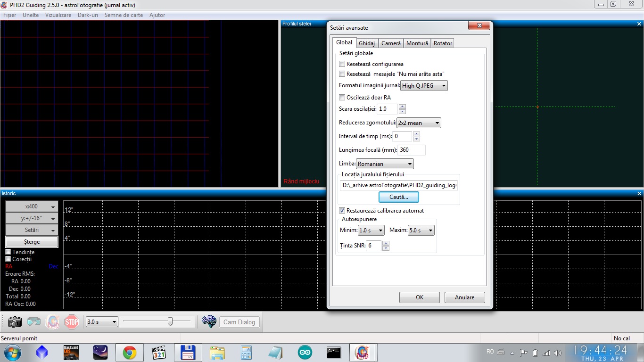Open the brain advanced settings icon
This screenshot has width=644, height=362.
[x=209, y=322]
